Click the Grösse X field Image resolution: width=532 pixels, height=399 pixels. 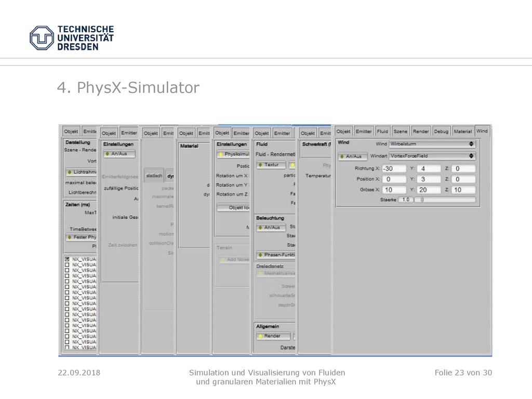(394, 190)
